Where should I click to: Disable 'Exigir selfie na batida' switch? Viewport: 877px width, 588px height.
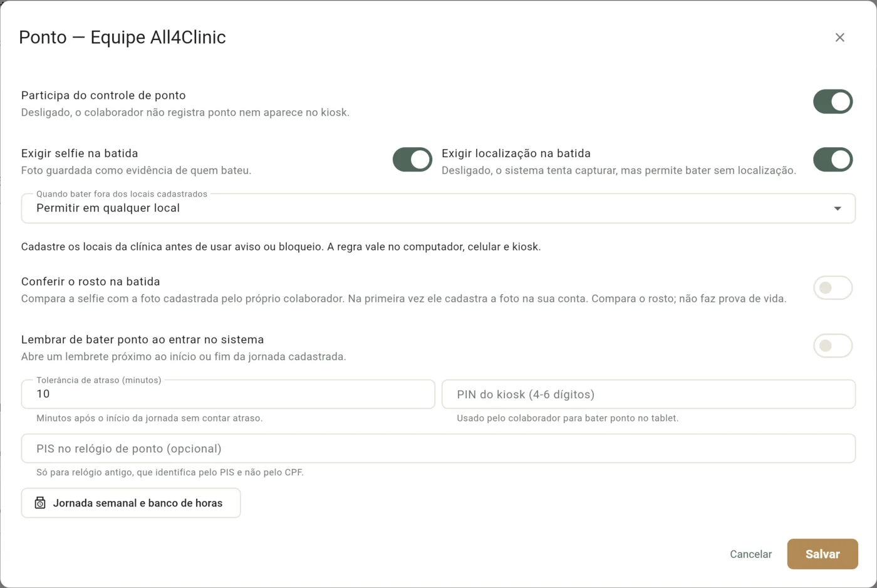click(x=412, y=160)
